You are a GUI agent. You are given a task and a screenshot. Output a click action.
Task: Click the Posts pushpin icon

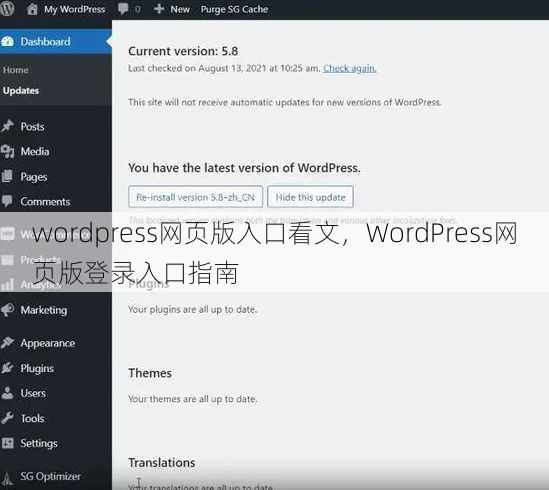[7, 126]
